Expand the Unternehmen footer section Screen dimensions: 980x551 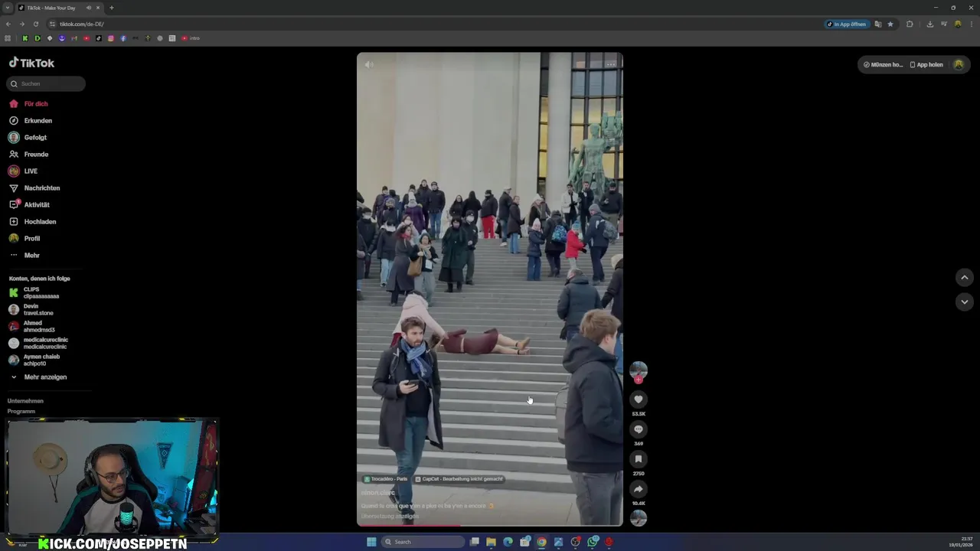point(25,400)
